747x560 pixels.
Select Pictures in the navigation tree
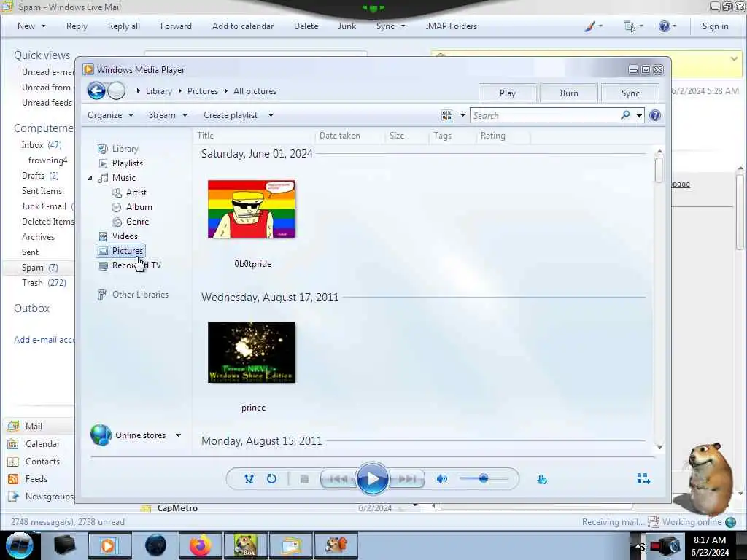click(x=127, y=251)
